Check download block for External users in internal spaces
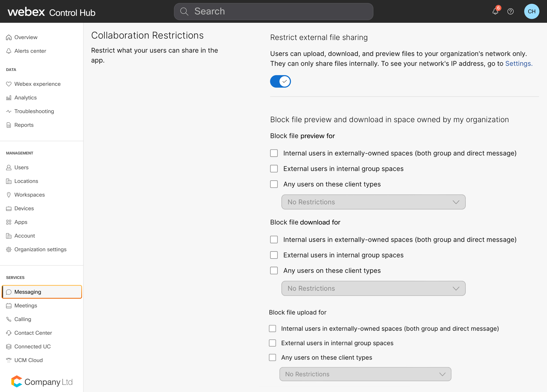This screenshot has height=392, width=547. [274, 255]
